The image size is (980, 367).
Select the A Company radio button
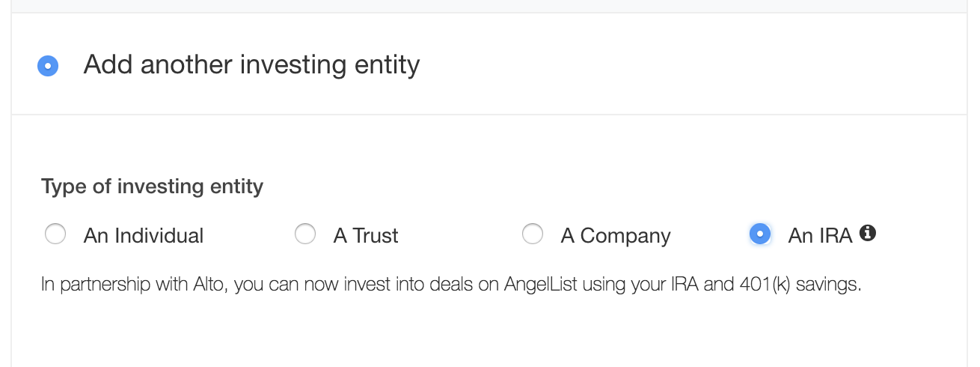(533, 234)
